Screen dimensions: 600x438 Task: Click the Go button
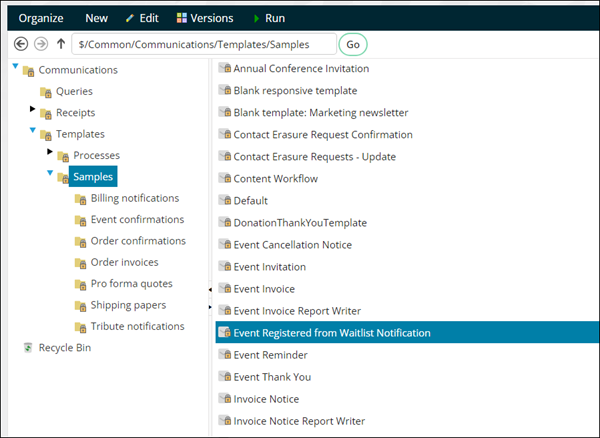[353, 44]
